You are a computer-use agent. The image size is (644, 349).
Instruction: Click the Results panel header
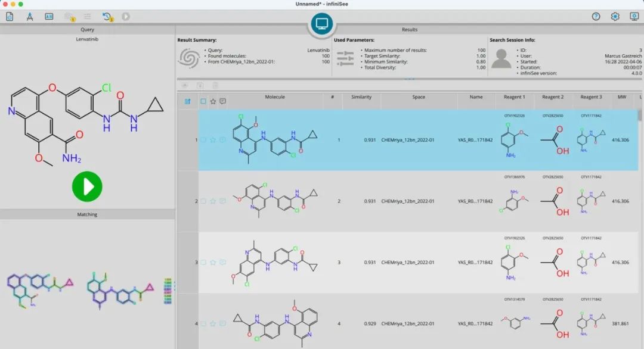(x=410, y=30)
